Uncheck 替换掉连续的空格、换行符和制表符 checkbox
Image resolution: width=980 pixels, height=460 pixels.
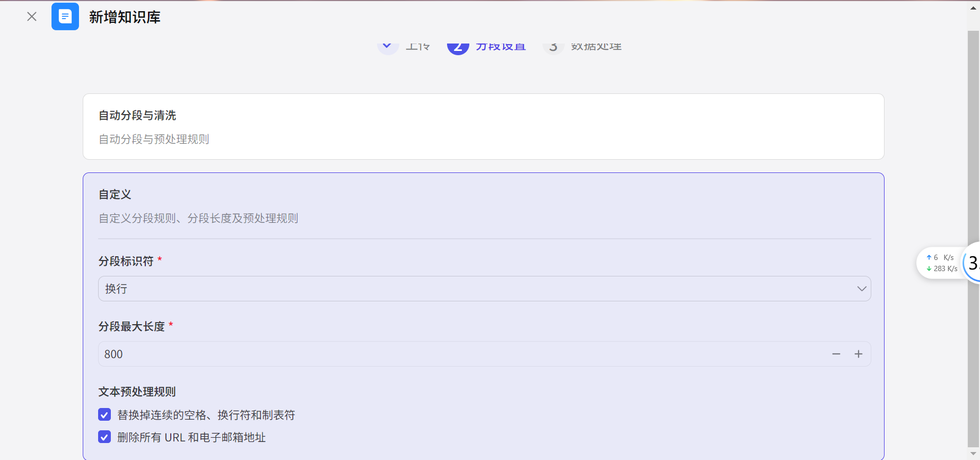[x=104, y=415]
